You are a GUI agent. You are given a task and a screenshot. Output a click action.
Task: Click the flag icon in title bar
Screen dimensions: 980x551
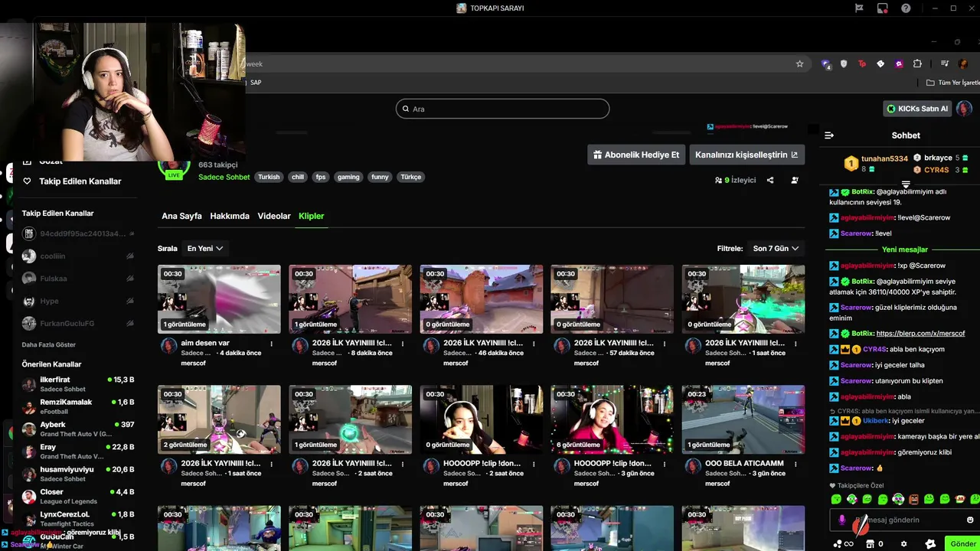859,8
